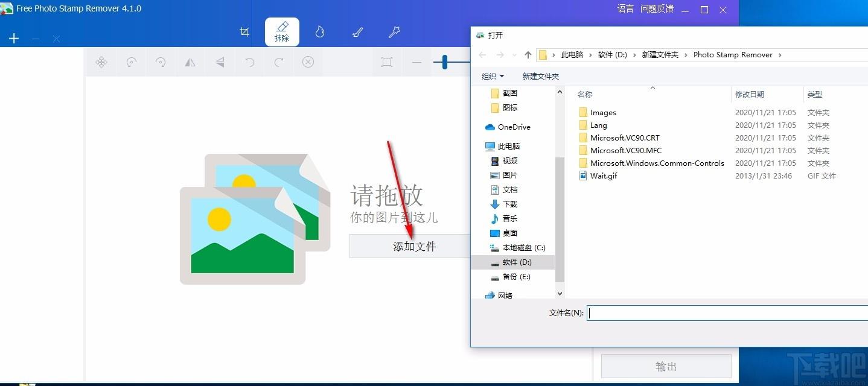Go up one folder level in dialog

click(528, 55)
